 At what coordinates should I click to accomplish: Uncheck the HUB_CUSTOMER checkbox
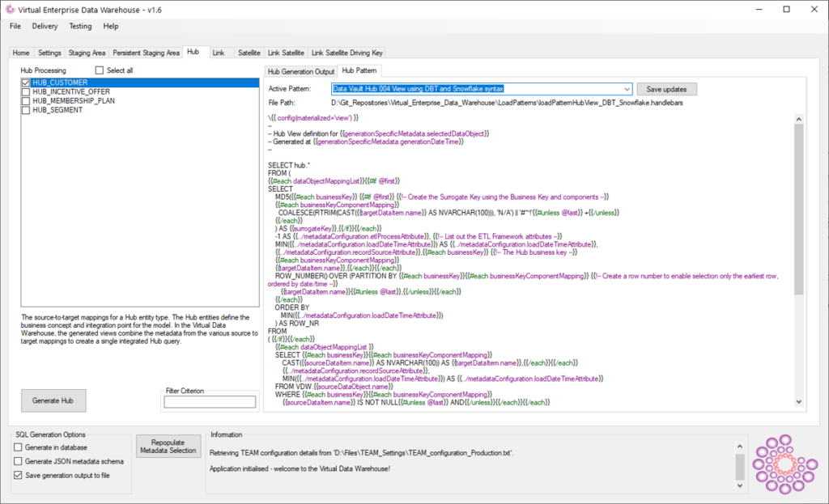pyautogui.click(x=27, y=83)
